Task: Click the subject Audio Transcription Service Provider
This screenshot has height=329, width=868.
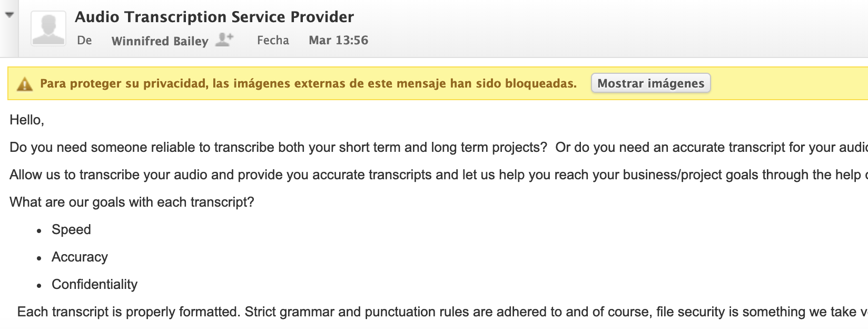Action: click(214, 17)
